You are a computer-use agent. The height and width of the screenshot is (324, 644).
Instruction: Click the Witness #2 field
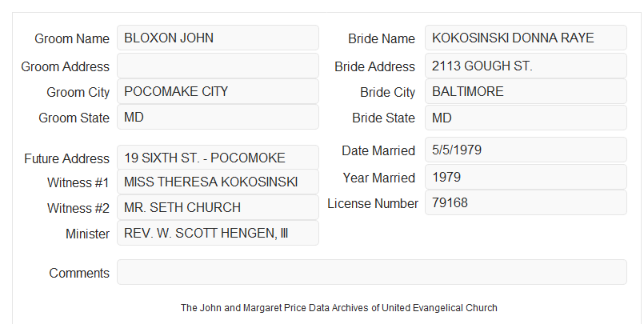pos(218,207)
